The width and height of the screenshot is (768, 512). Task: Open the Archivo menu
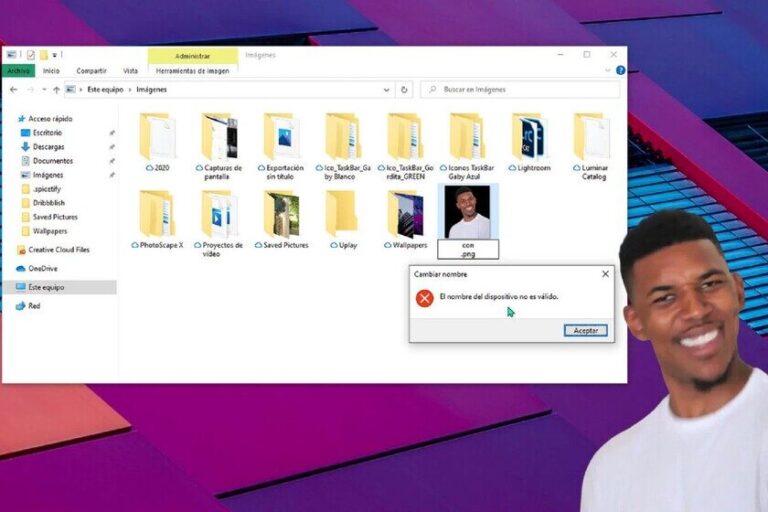[19, 71]
